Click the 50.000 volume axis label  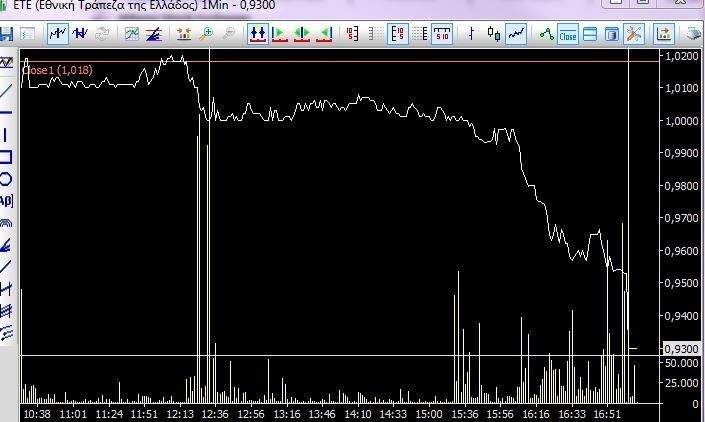click(682, 363)
